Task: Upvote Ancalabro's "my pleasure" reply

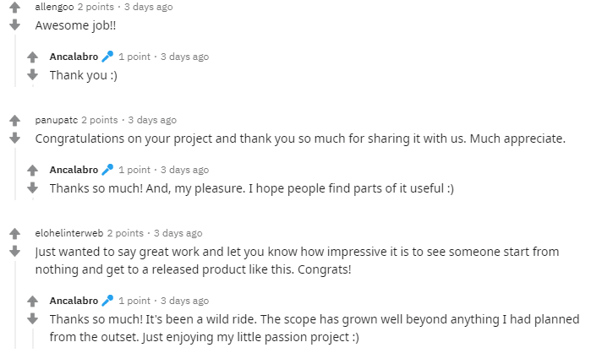Action: tap(33, 171)
